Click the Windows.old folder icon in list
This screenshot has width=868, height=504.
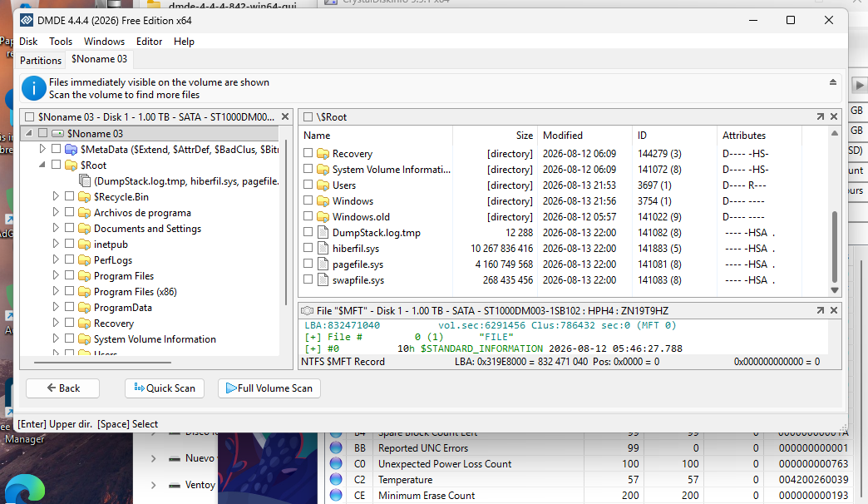point(323,216)
